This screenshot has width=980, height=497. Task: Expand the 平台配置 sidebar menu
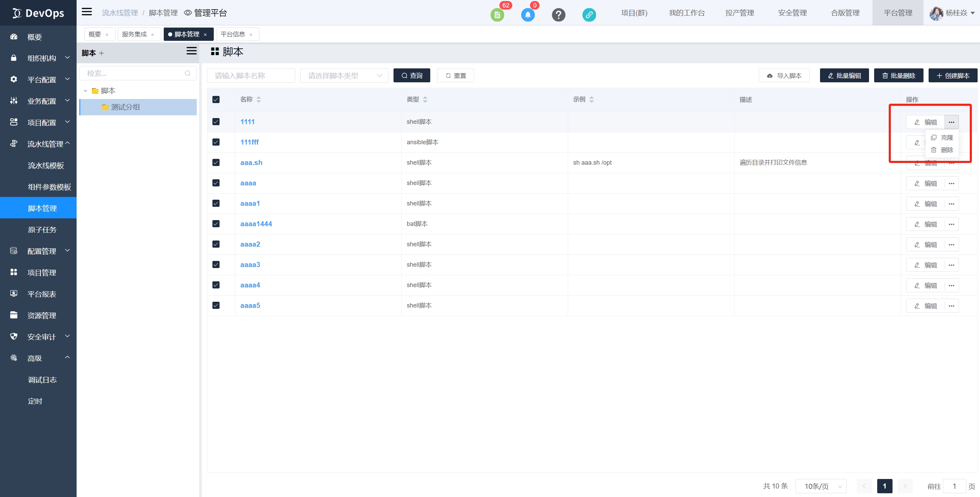coord(41,80)
